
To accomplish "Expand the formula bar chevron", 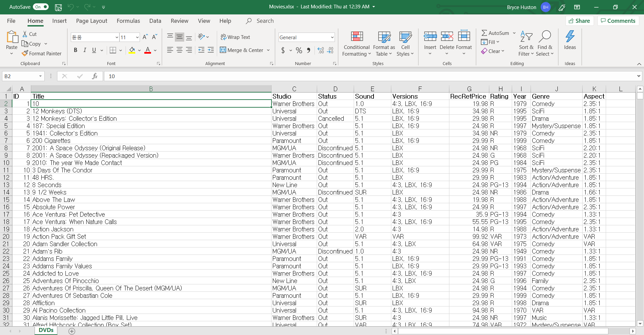I will [639, 76].
